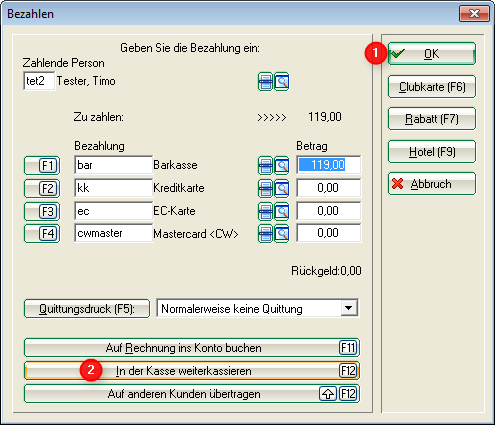
Task: Click list icon in Kreditkarte row
Action: click(266, 188)
